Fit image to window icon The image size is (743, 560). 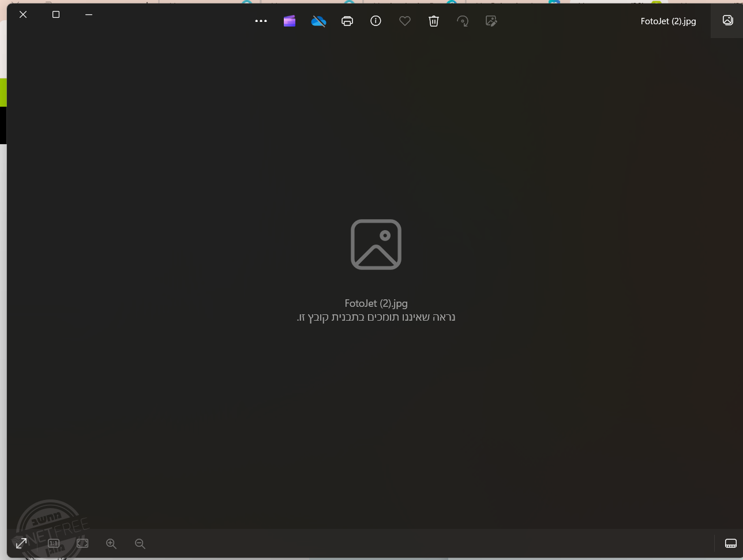coord(82,543)
